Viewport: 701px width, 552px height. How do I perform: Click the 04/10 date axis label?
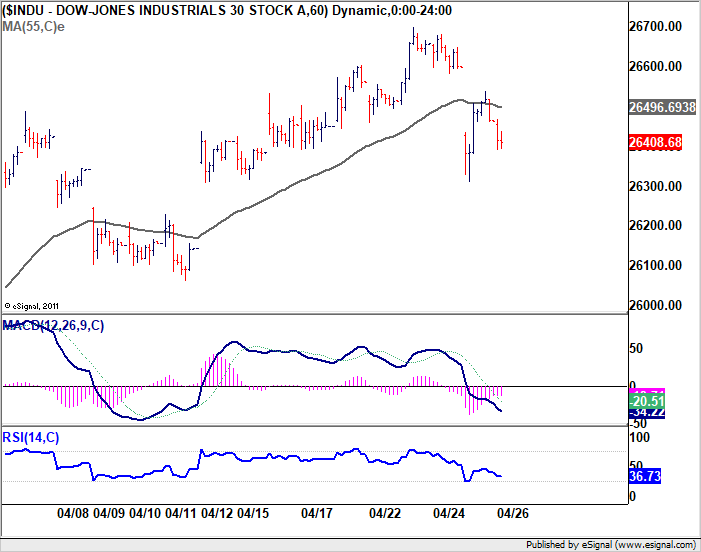pos(145,513)
